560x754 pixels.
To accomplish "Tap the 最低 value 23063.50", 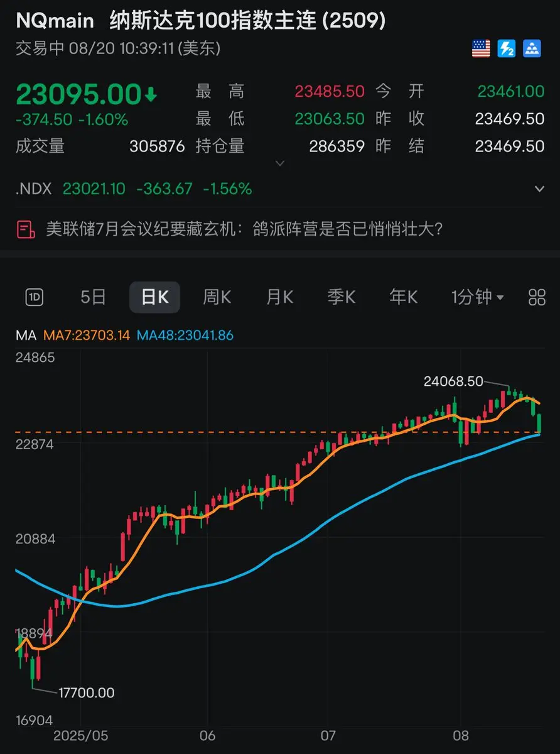I will point(330,119).
